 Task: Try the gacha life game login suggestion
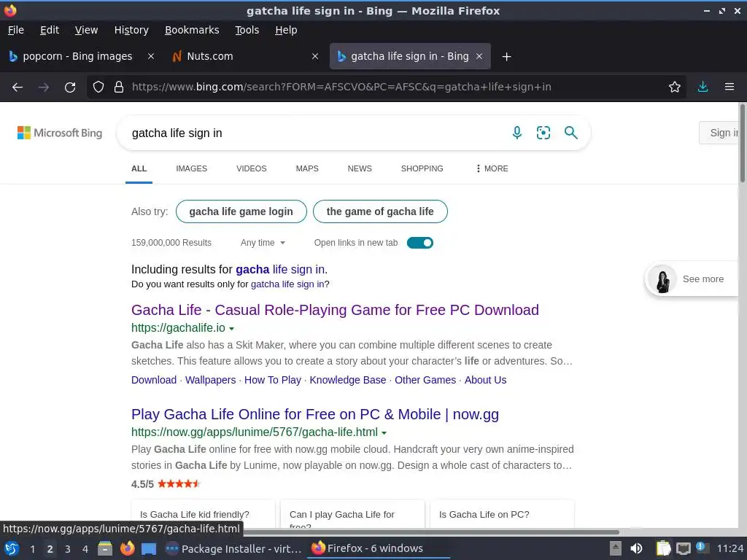point(241,211)
